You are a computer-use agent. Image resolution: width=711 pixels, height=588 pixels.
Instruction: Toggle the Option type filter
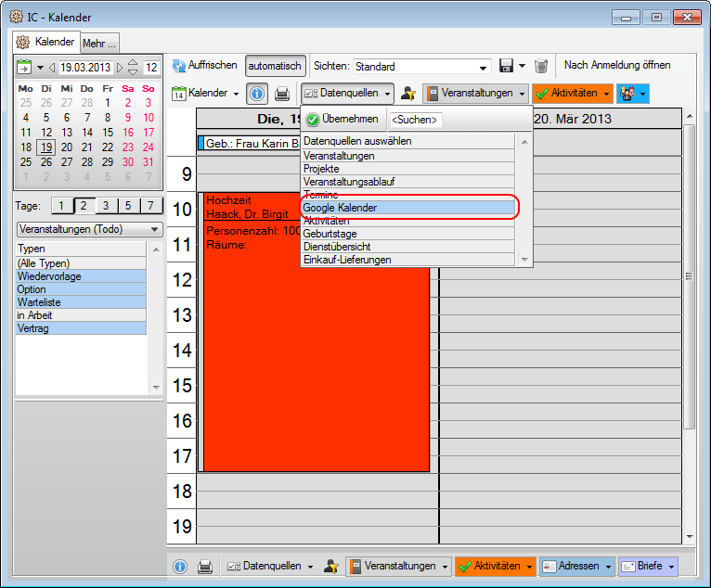[x=81, y=289]
